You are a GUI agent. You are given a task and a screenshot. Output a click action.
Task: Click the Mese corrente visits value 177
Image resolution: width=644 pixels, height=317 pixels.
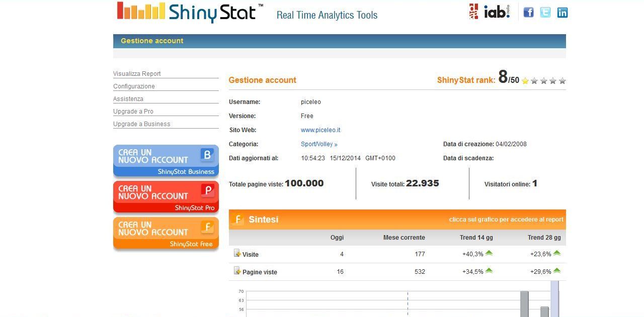coord(420,254)
